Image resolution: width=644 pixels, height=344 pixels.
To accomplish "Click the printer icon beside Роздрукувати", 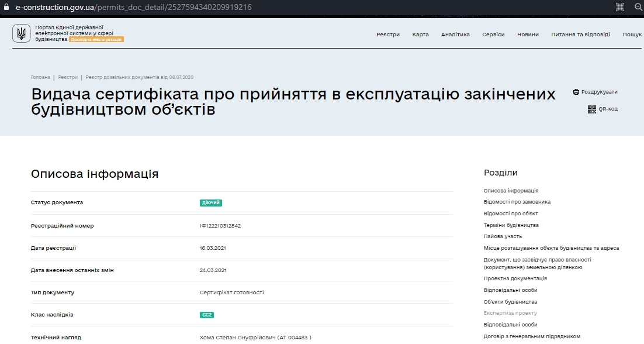I will pyautogui.click(x=576, y=92).
